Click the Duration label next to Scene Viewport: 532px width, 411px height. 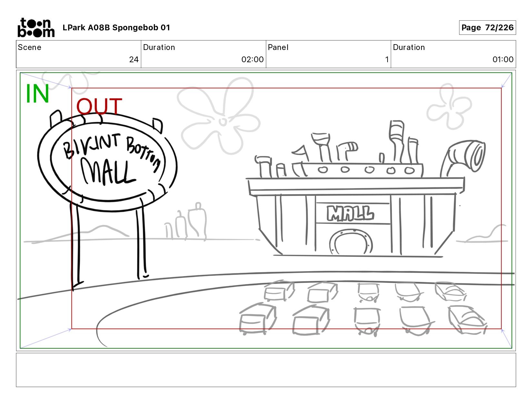click(x=159, y=47)
